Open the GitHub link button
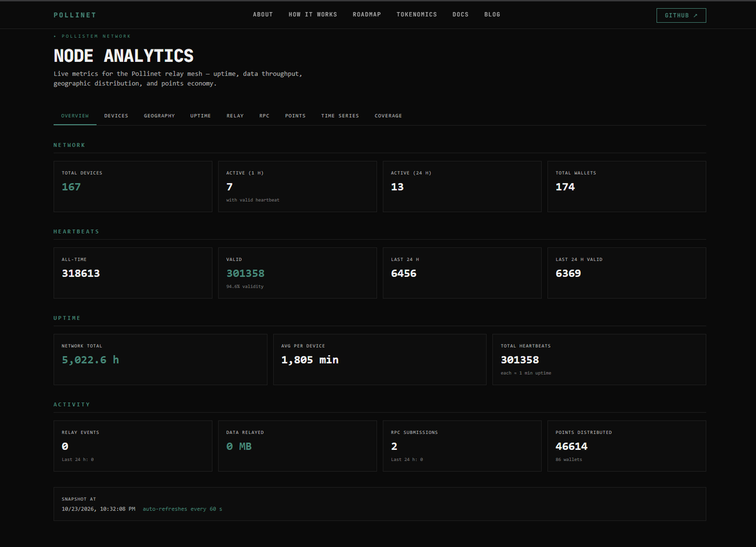 coord(681,15)
